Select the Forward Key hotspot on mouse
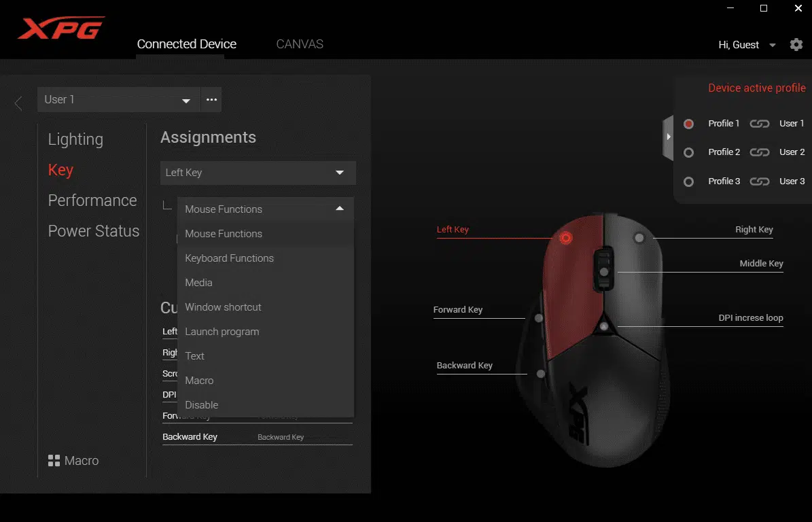The height and width of the screenshot is (522, 812). 539,318
